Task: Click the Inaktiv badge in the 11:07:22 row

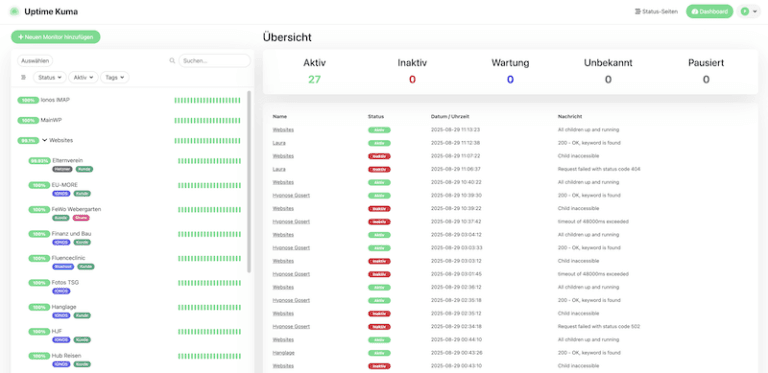Action: (x=379, y=156)
